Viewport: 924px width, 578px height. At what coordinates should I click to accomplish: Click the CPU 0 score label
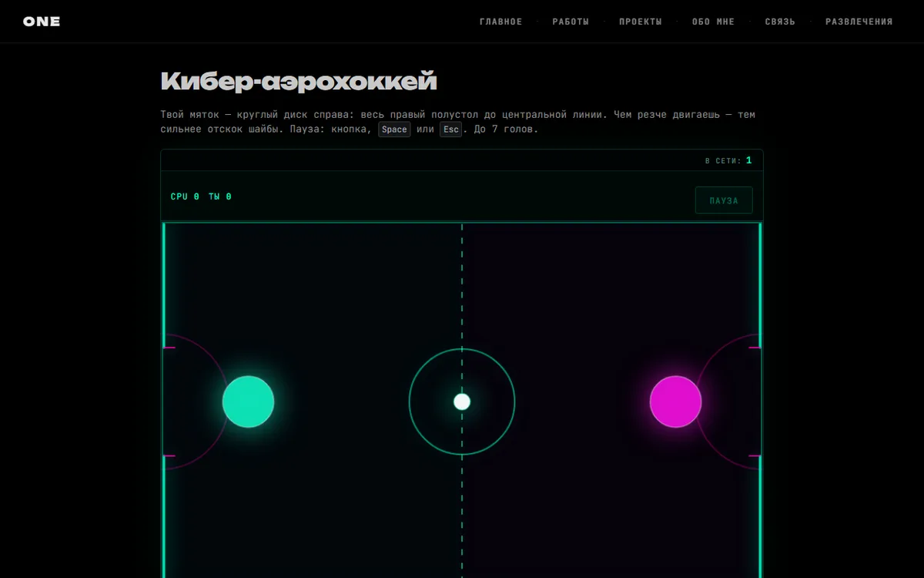pos(185,197)
